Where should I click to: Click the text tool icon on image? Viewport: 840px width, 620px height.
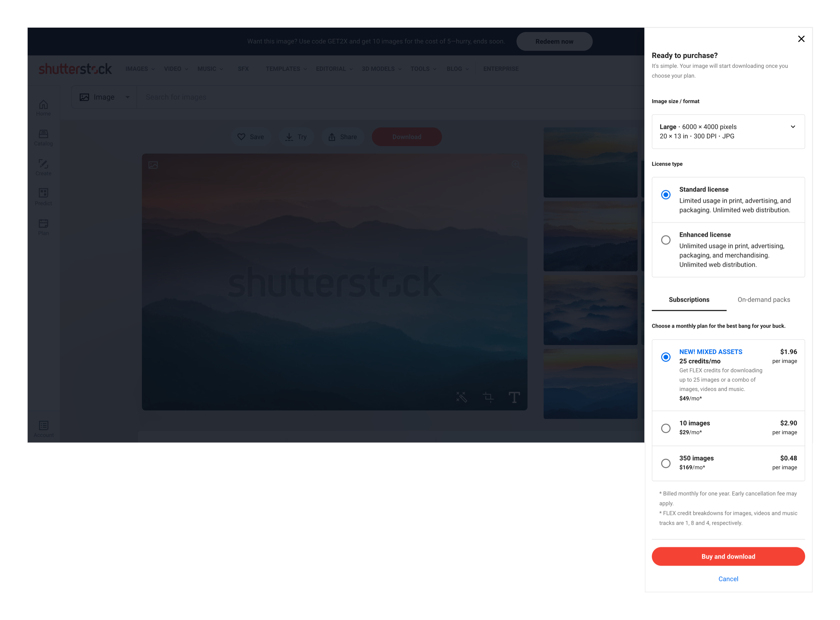point(514,397)
